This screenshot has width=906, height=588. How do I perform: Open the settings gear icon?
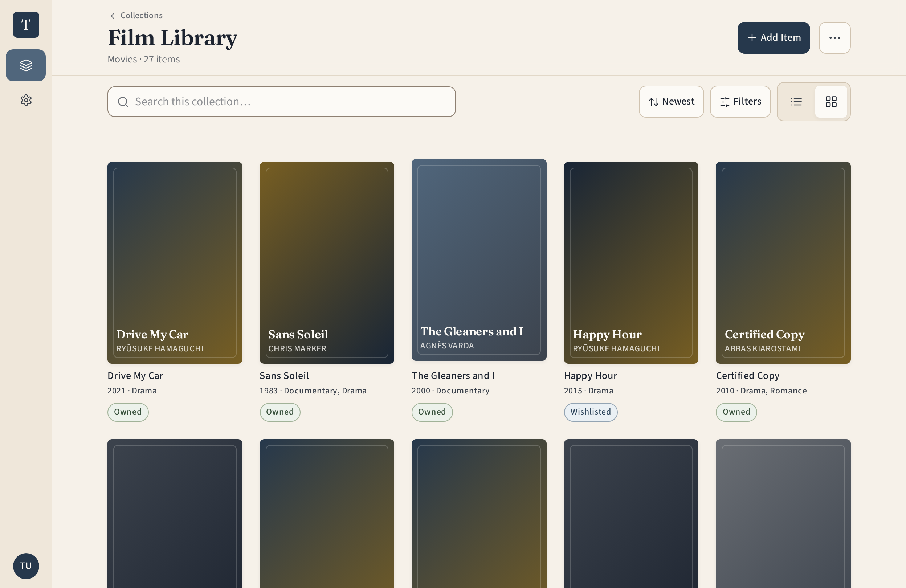(x=26, y=100)
